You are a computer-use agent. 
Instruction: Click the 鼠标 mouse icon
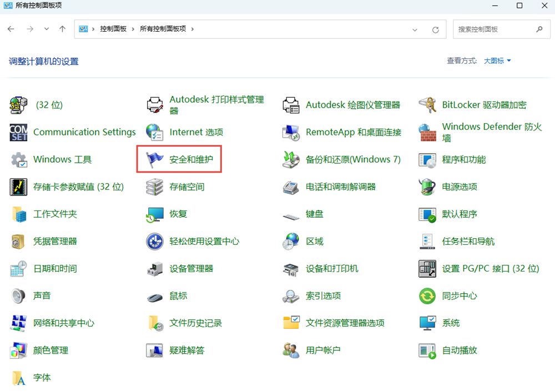(155, 296)
